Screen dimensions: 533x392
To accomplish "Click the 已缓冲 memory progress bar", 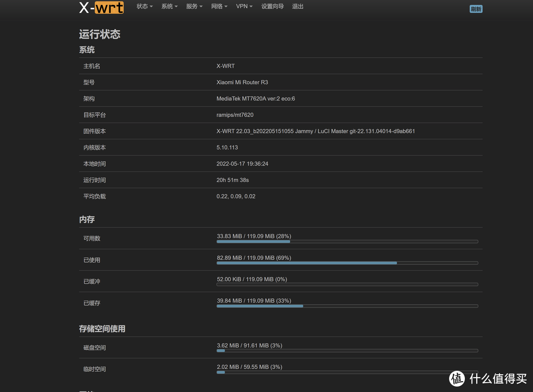I will click(x=347, y=285).
